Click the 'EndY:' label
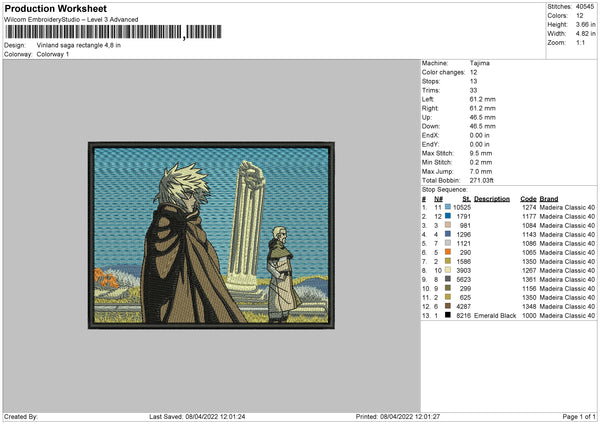This screenshot has width=600, height=424. [430, 145]
